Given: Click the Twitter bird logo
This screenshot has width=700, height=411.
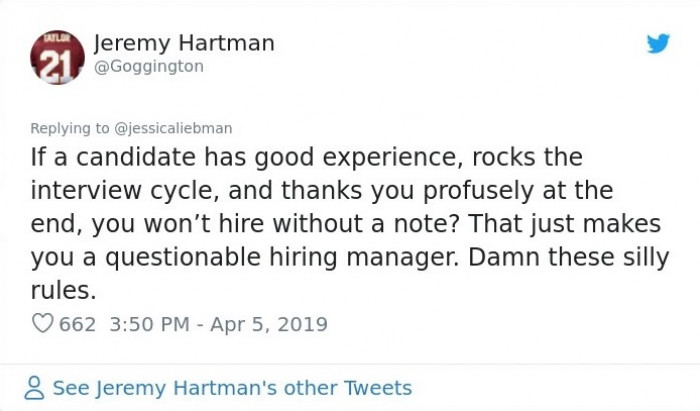Looking at the screenshot, I should tap(658, 43).
